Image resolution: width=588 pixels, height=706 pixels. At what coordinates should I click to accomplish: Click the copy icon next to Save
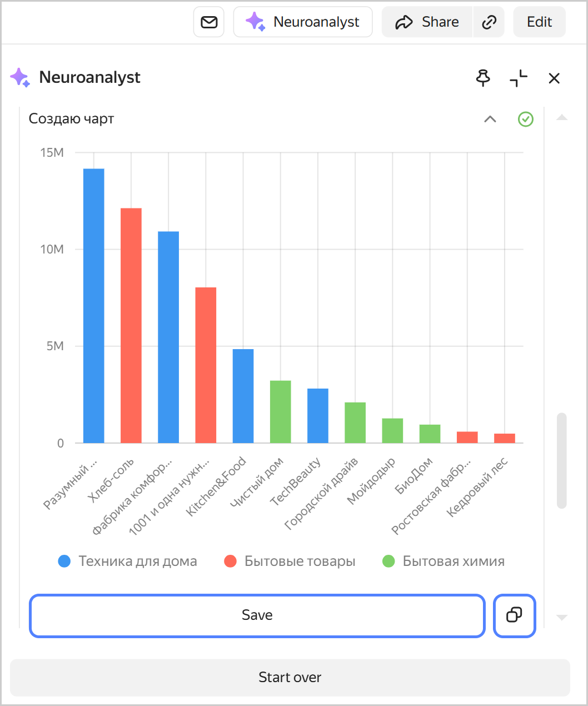pos(515,615)
